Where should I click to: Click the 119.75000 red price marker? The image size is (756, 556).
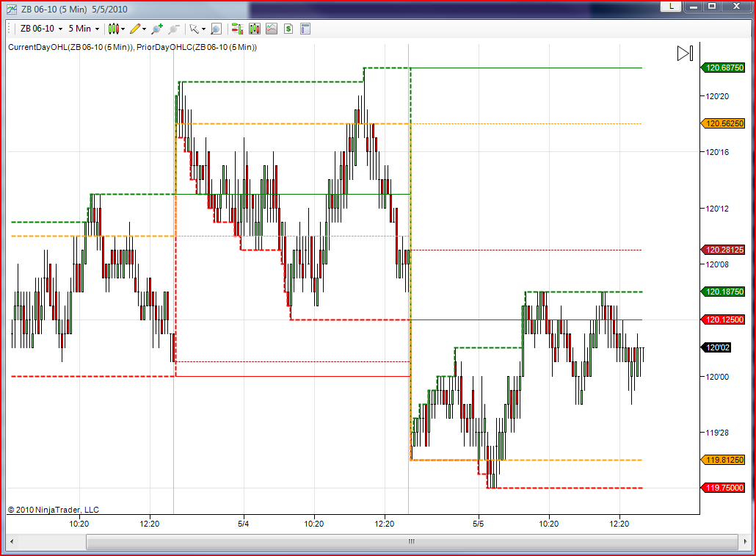723,488
